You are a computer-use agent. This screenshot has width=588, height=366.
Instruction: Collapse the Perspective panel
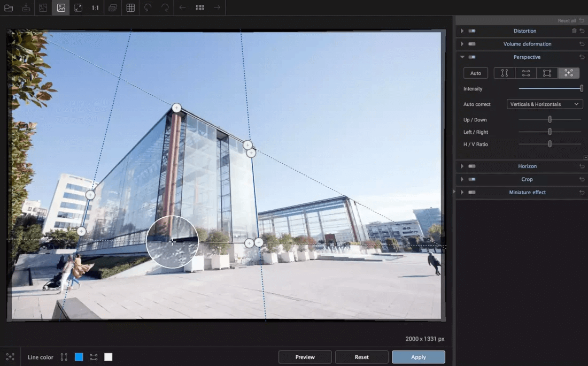coord(462,57)
